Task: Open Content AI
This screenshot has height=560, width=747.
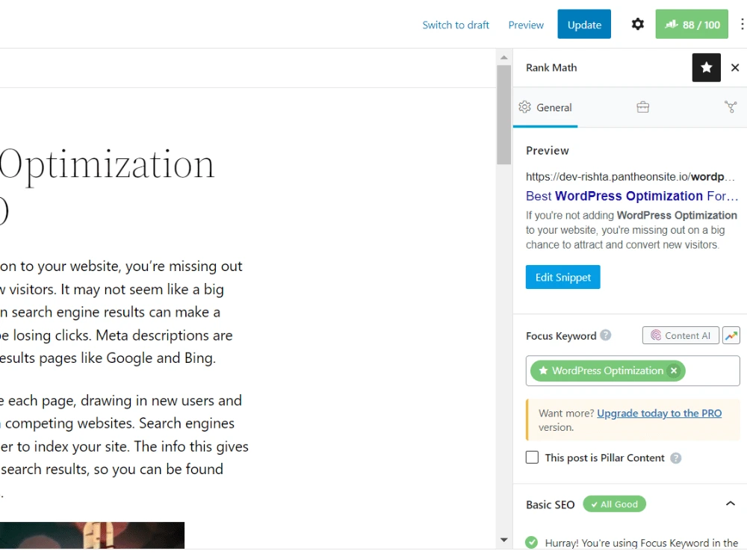Action: (x=681, y=336)
